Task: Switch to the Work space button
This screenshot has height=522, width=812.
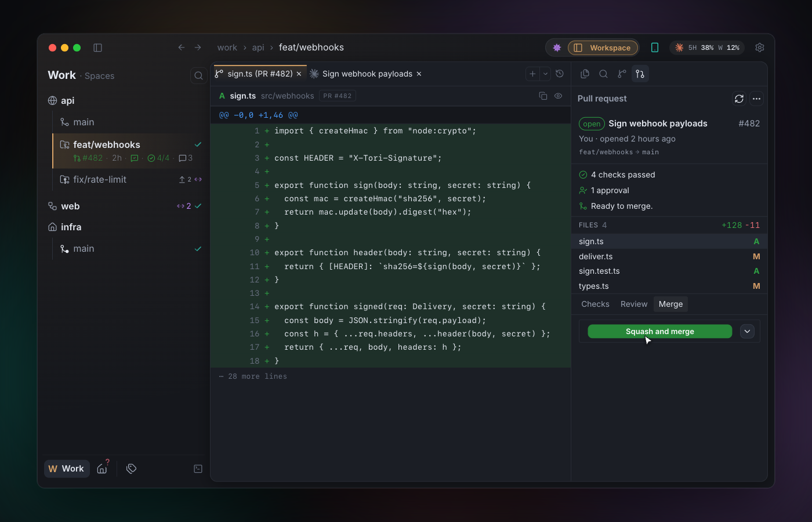Action: (67, 469)
